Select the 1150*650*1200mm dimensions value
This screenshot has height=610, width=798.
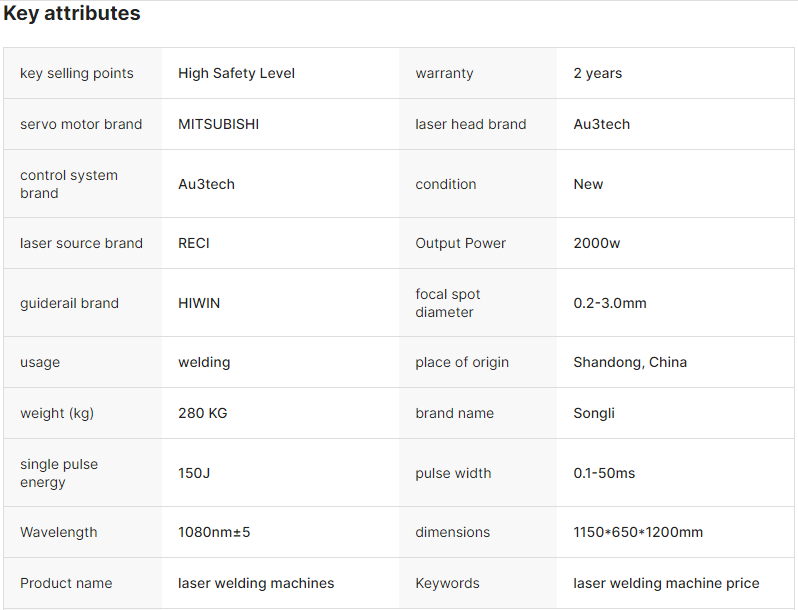(x=638, y=532)
